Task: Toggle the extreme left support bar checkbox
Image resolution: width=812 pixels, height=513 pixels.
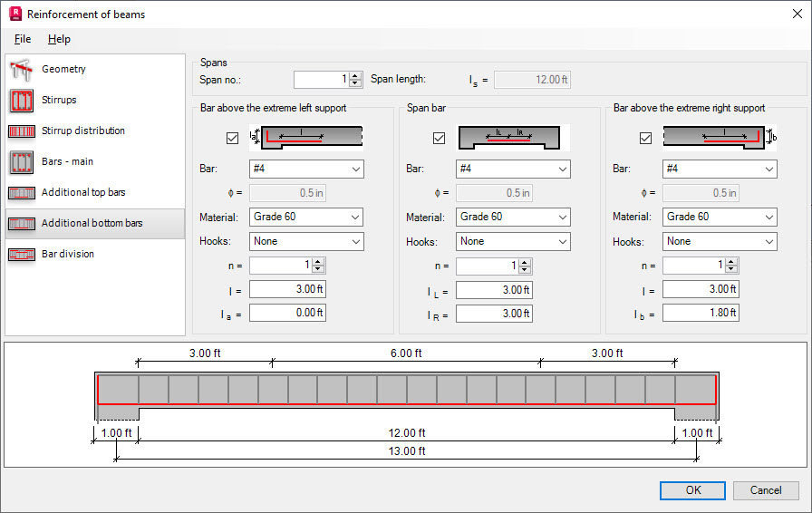Action: pyautogui.click(x=233, y=138)
